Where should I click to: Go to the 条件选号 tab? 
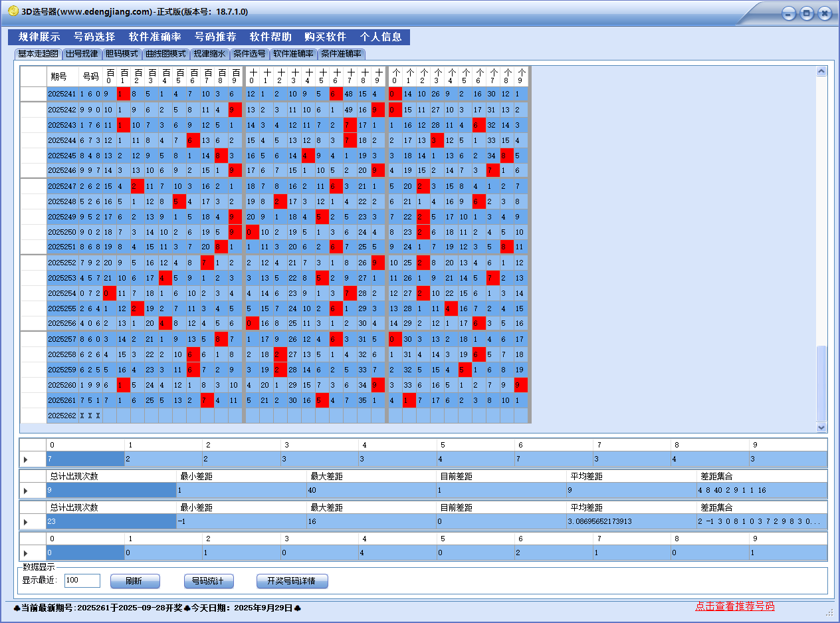coord(249,54)
